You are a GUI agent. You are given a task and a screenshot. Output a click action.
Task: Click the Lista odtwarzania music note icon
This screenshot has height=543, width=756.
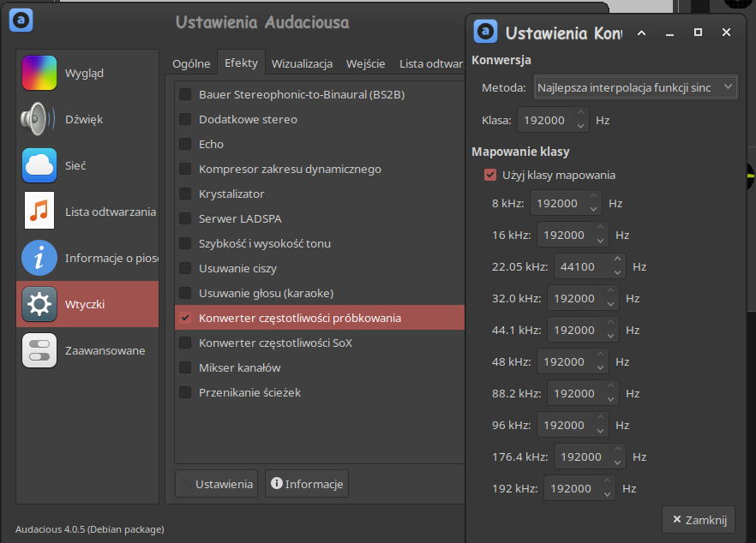(x=39, y=212)
